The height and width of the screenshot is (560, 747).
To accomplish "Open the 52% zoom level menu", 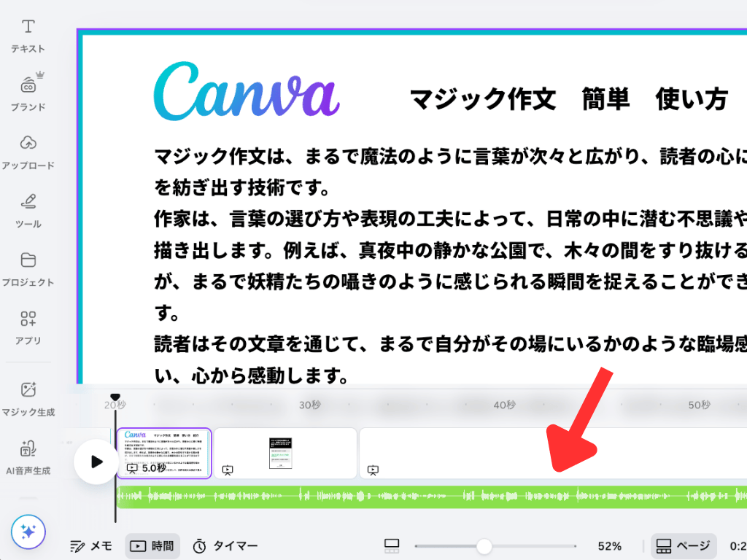I will pyautogui.click(x=610, y=546).
